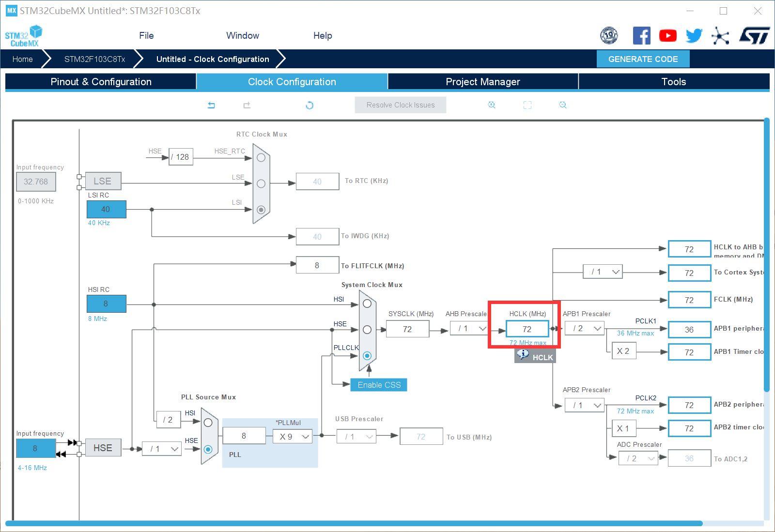Reset clock configuration with the refresh icon
This screenshot has height=532, width=775.
(x=310, y=105)
